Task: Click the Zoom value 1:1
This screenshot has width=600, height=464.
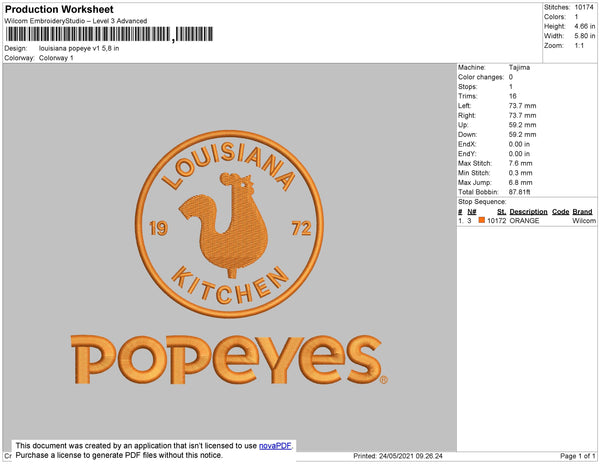Action: (579, 46)
